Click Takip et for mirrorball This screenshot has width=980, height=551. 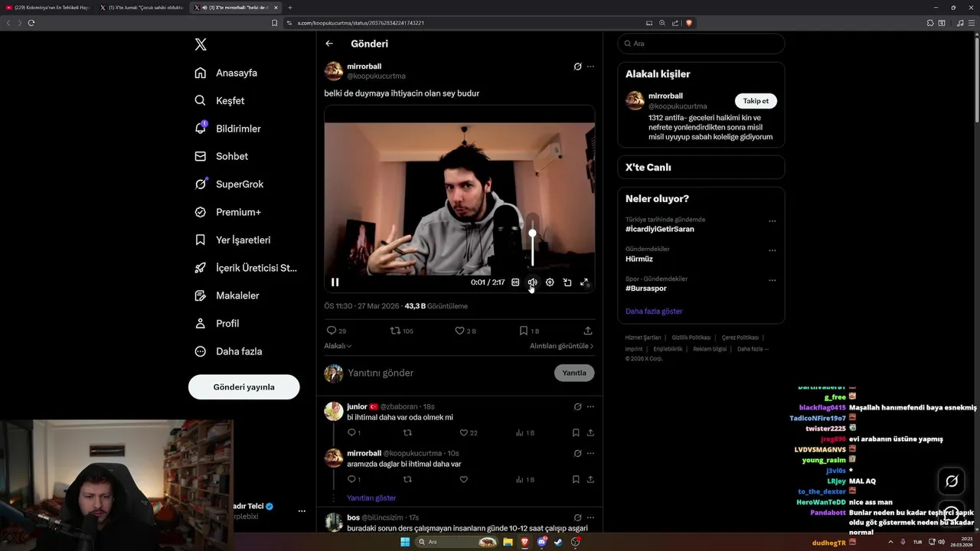click(x=756, y=101)
